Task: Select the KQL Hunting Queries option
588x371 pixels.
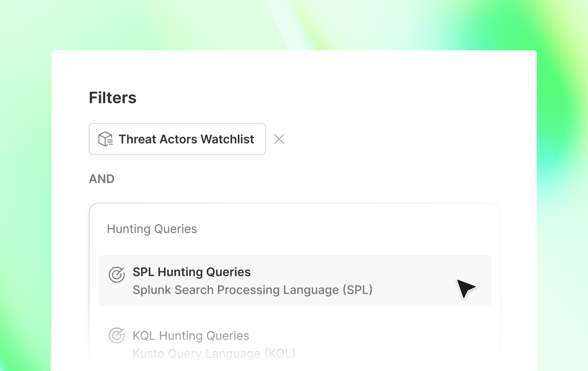Action: pyautogui.click(x=295, y=344)
